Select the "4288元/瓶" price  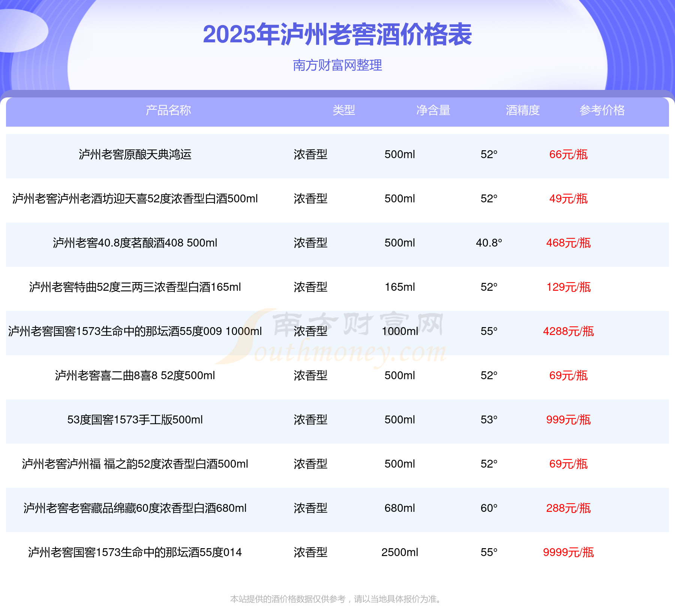click(x=568, y=331)
